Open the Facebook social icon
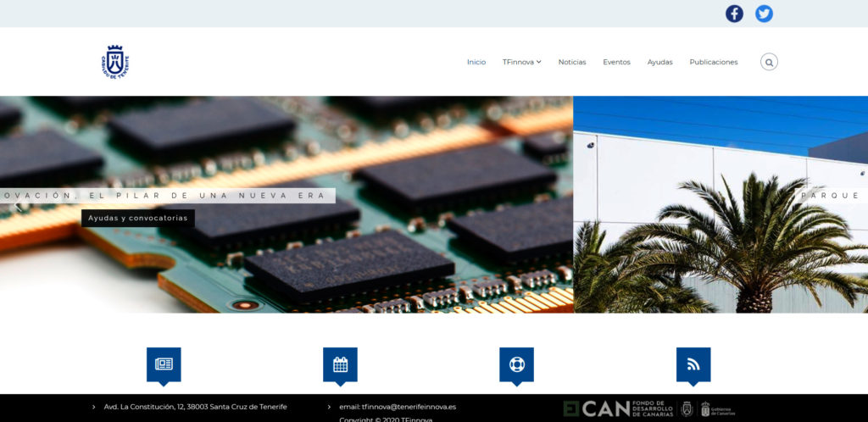The height and width of the screenshot is (422, 868). pyautogui.click(x=734, y=14)
